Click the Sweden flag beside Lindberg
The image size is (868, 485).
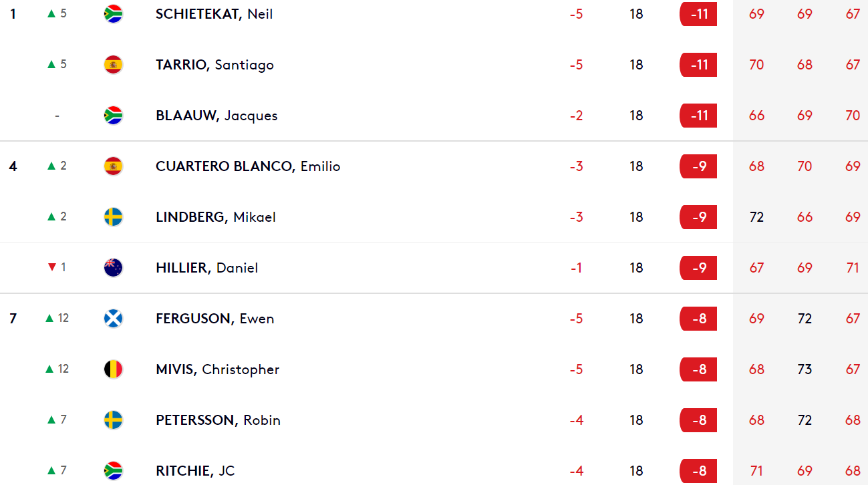click(114, 217)
